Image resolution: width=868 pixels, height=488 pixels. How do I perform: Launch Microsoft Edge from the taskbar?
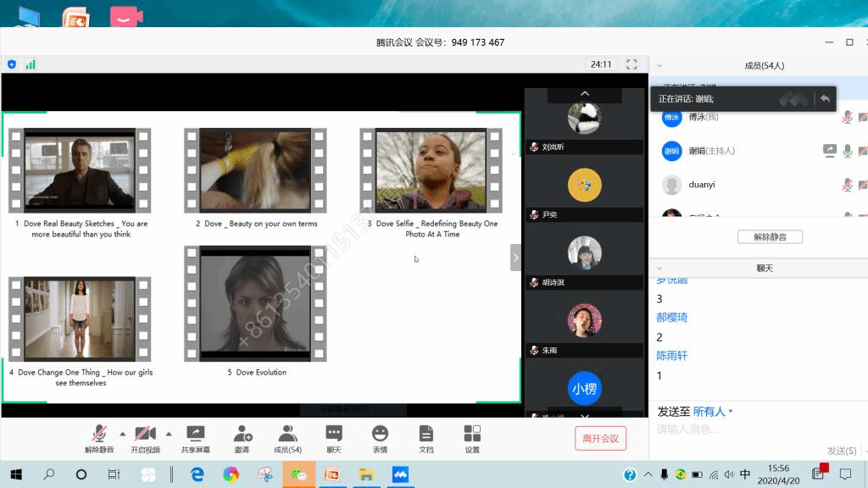click(x=197, y=474)
